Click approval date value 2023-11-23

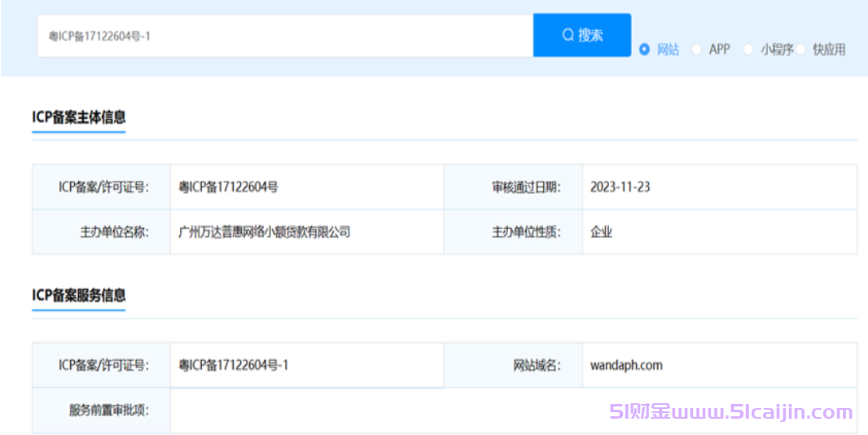[x=620, y=187]
